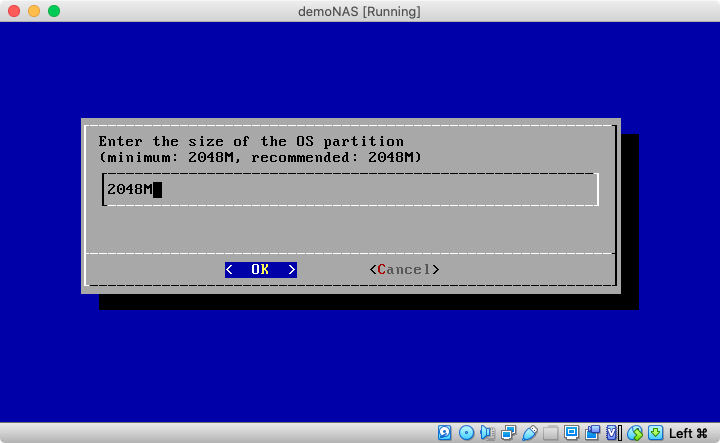
Task: Open the optical disc drive status icon
Action: (x=466, y=433)
